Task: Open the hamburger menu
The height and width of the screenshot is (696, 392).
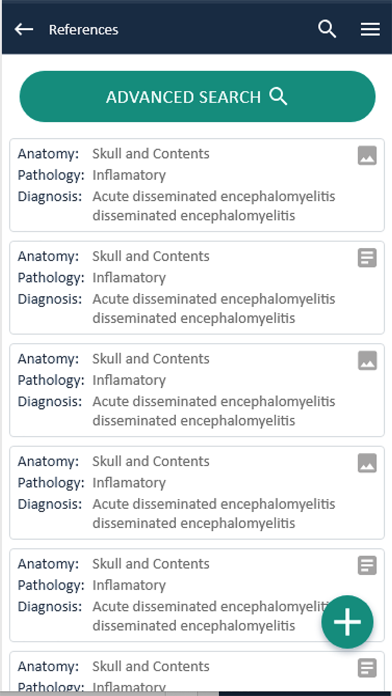Action: [370, 29]
